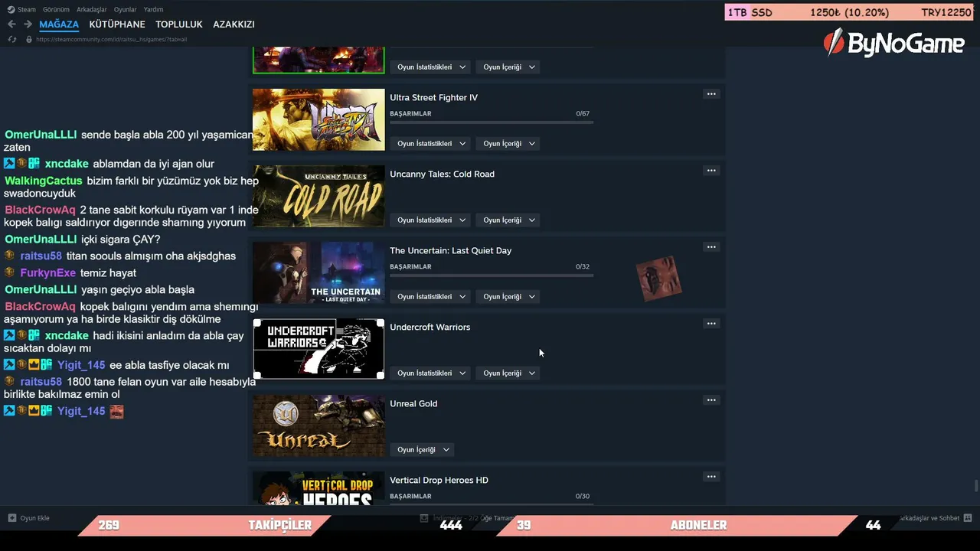Open the Steam menu logo

(11, 9)
